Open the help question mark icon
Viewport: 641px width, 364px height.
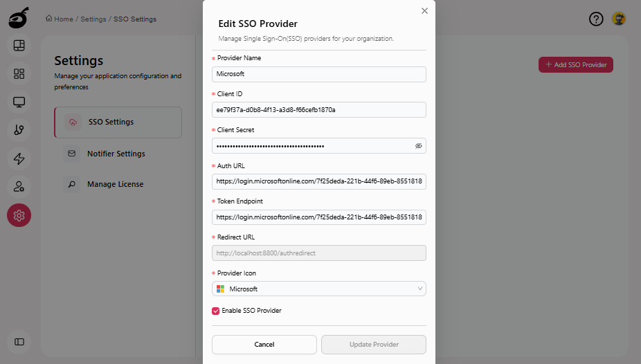pyautogui.click(x=596, y=19)
